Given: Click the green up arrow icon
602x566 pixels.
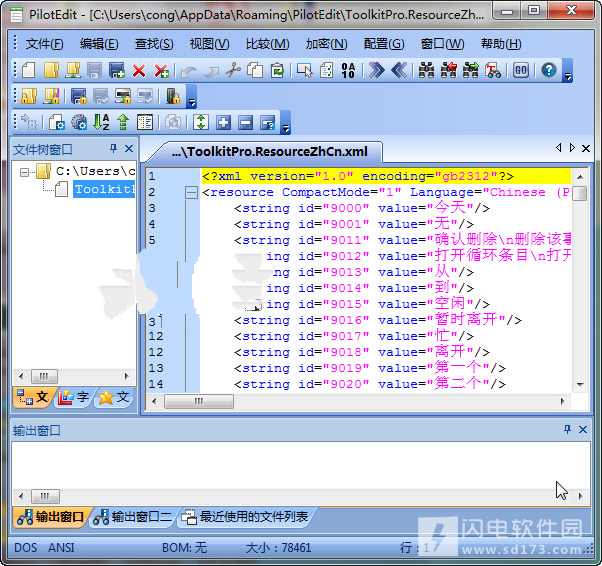Looking at the screenshot, I should [x=123, y=122].
